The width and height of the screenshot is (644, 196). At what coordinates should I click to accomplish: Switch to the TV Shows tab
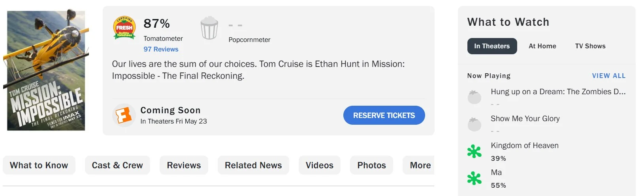click(x=590, y=46)
